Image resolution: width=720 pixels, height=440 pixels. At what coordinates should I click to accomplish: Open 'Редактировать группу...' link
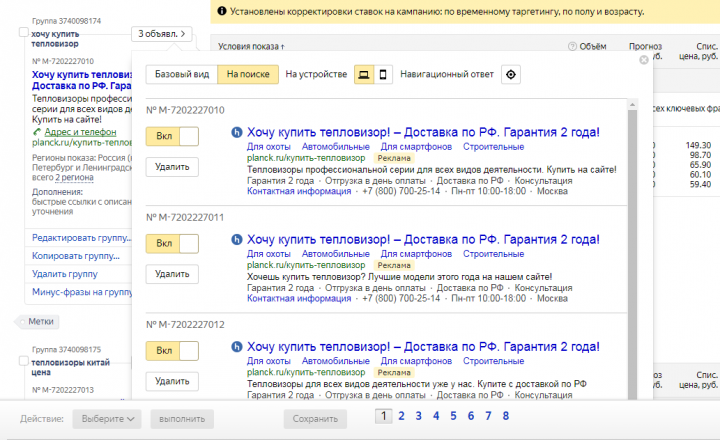(x=82, y=238)
